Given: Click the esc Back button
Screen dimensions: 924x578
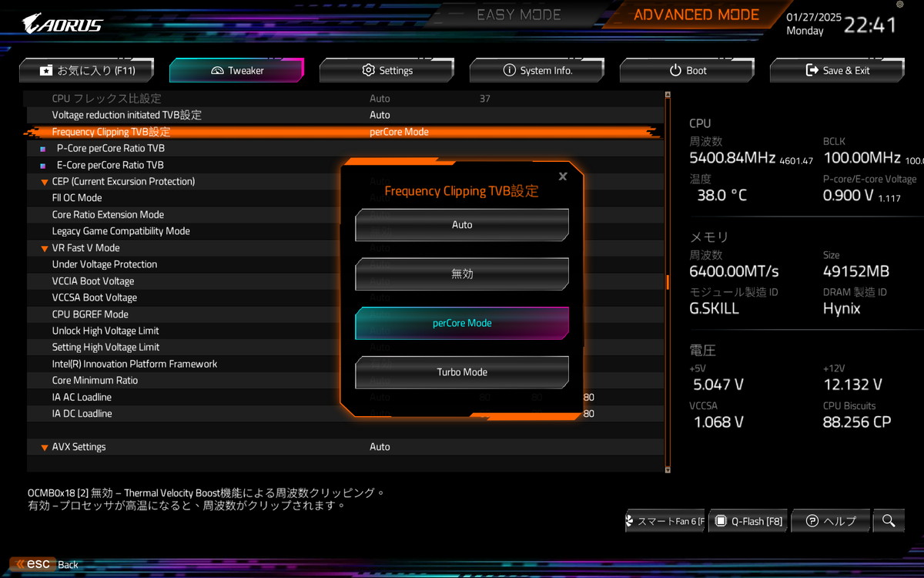Looking at the screenshot, I should pos(45,564).
